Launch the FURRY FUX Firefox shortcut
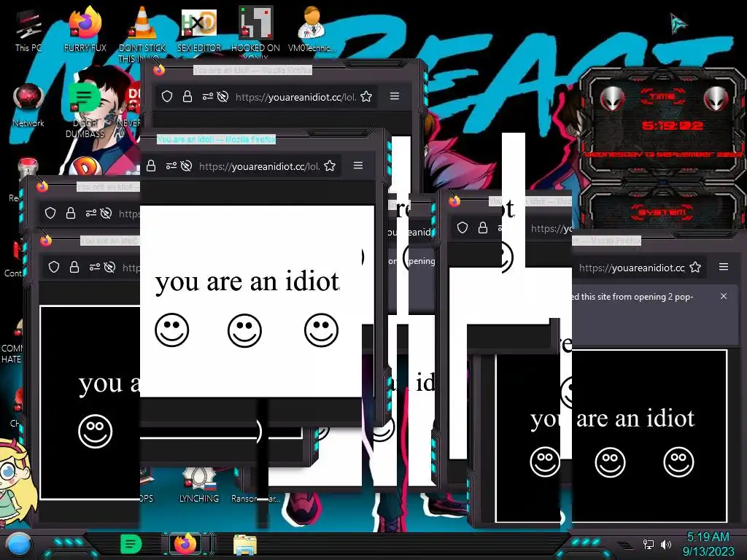 (85, 29)
